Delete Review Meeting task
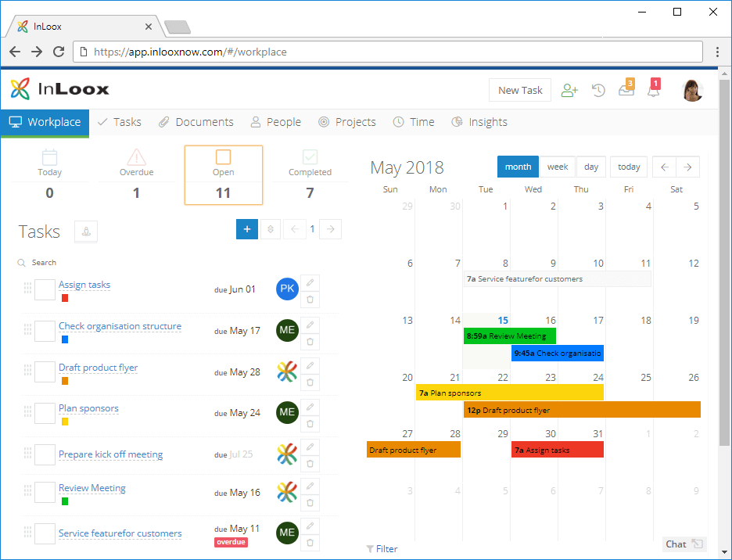732x560 pixels. (310, 503)
